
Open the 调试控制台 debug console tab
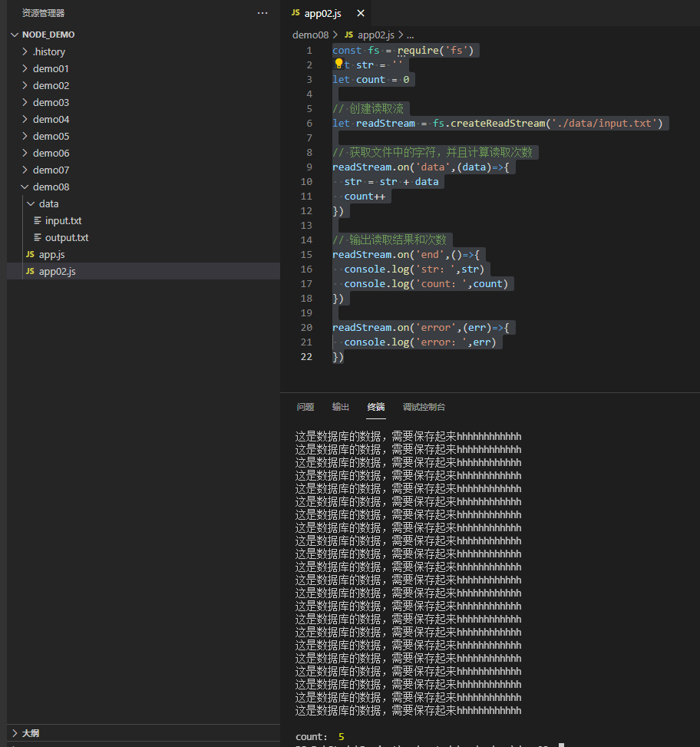(x=424, y=407)
